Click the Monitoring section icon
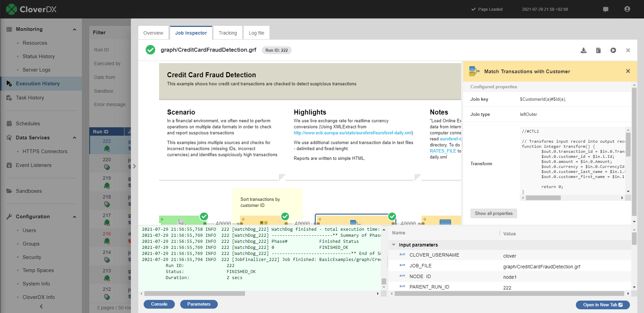 coord(9,29)
